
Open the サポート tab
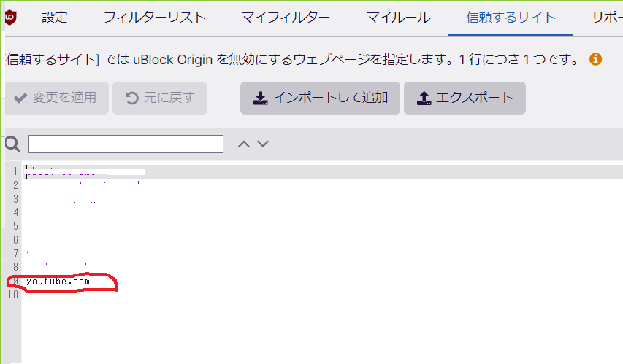(x=606, y=18)
